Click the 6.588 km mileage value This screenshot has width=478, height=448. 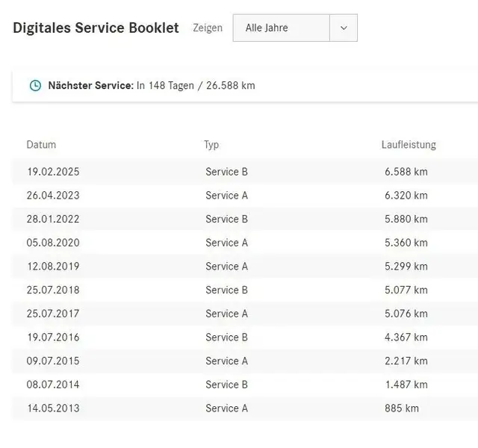coord(406,172)
